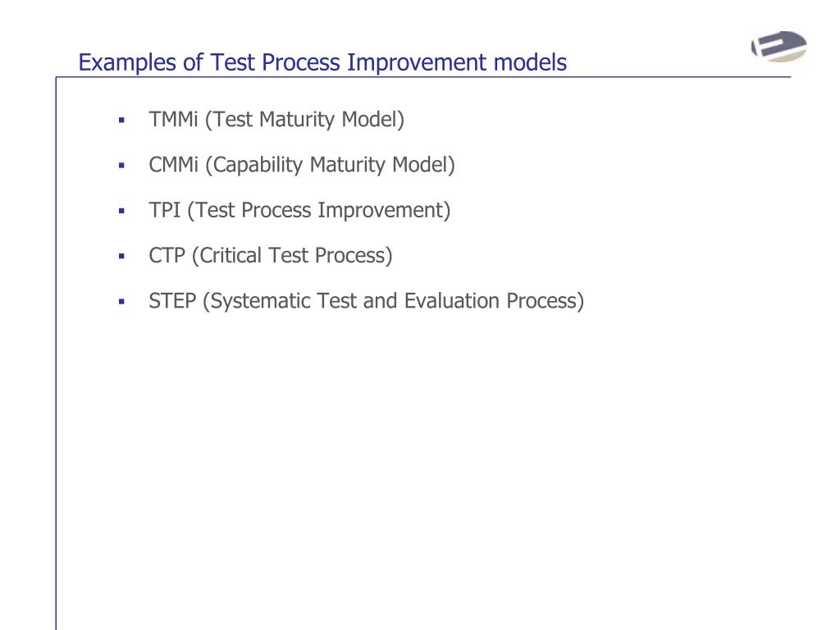Image resolution: width=840 pixels, height=630 pixels.
Task: Click the acronym TPI
Action: click(164, 210)
